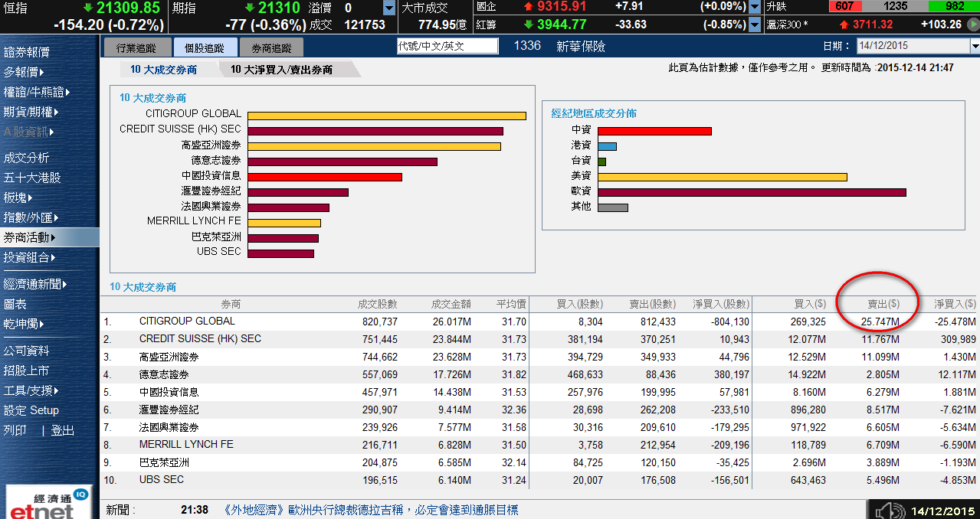Viewport: 980px width, 519px height.
Task: Switch to the 行業追蹤 tab
Action: (x=136, y=48)
